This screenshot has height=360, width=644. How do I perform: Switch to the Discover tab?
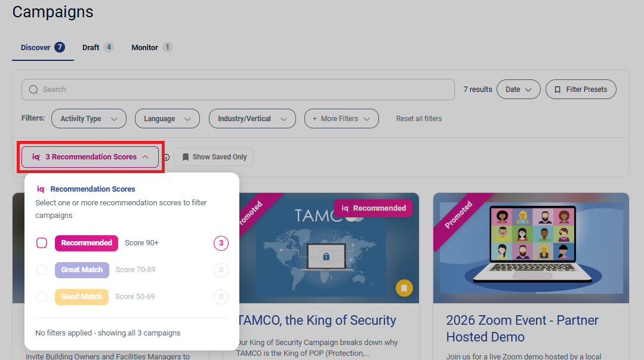[43, 48]
